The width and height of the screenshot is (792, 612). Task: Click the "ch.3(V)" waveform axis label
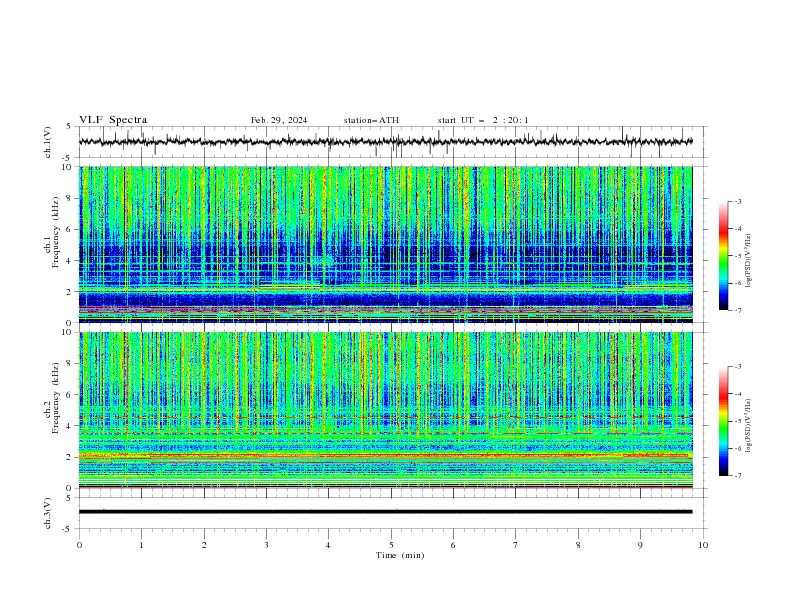[48, 513]
